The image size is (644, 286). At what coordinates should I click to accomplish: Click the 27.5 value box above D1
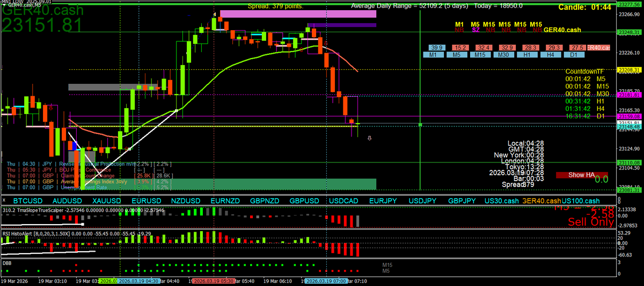[x=577, y=48]
